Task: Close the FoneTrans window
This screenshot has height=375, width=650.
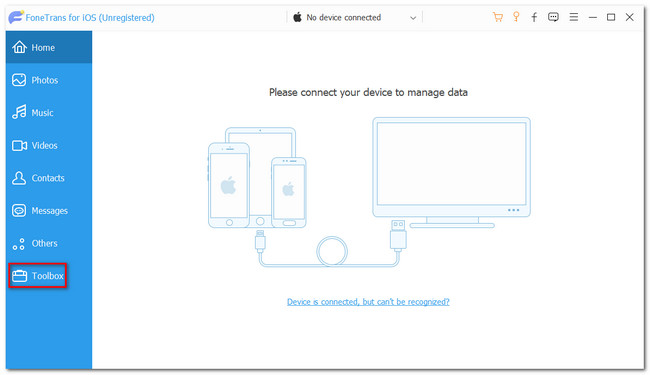Action: click(x=630, y=17)
